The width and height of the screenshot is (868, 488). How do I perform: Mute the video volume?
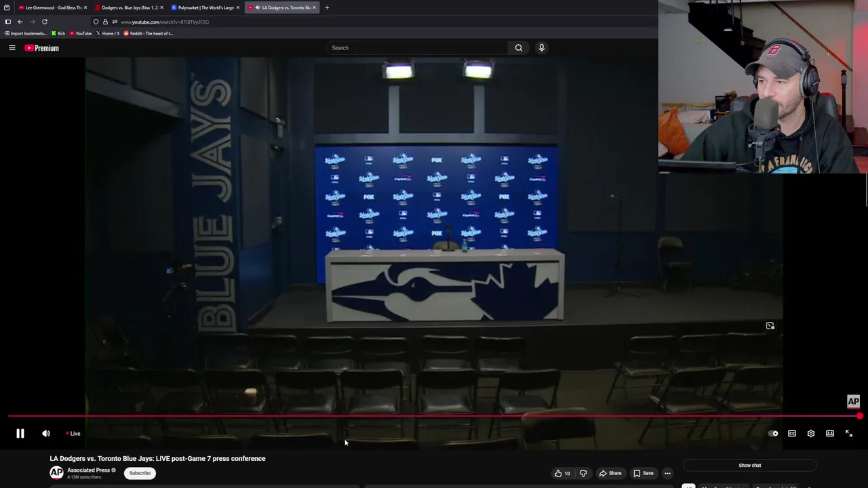[46, 434]
